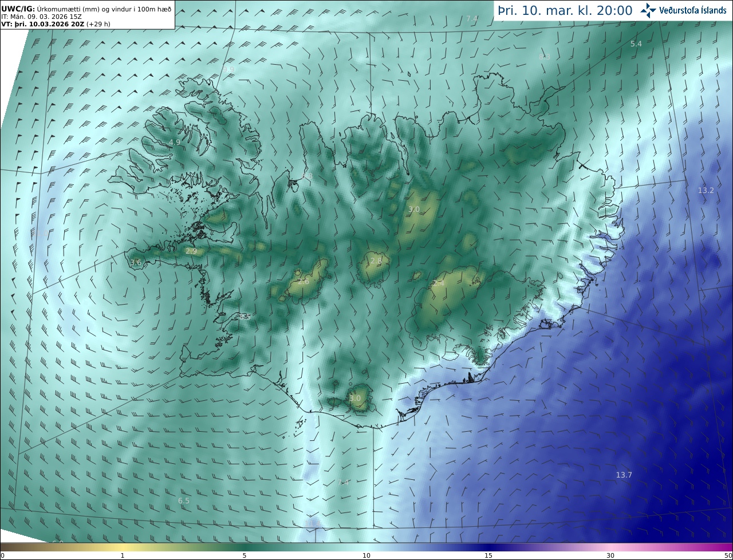Click the 2.9 value on Snæfellsnes peninsula

point(191,251)
